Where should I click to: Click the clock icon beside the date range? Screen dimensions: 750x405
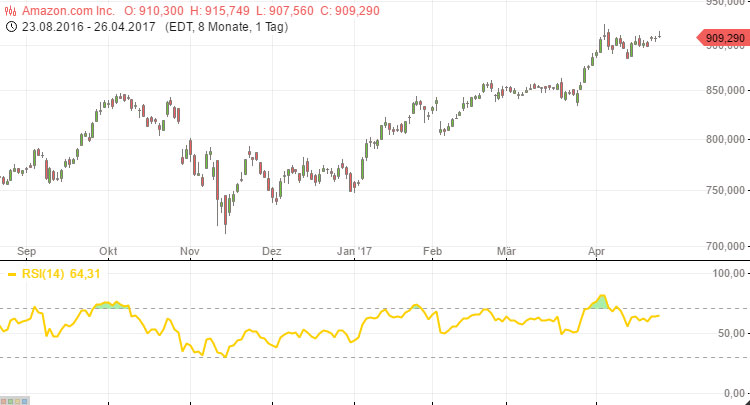[11, 26]
